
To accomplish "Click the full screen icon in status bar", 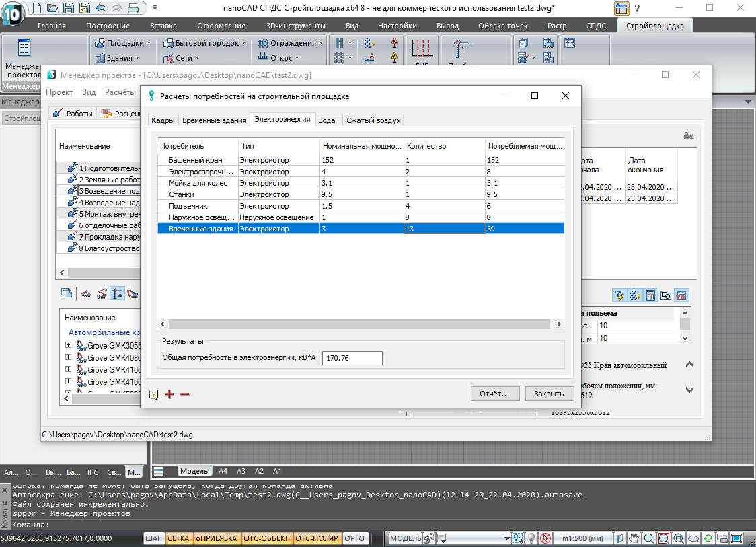I will click(736, 538).
